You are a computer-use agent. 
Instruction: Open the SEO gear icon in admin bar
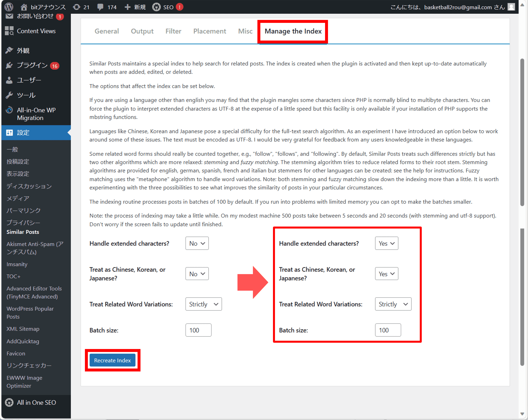tap(156, 7)
